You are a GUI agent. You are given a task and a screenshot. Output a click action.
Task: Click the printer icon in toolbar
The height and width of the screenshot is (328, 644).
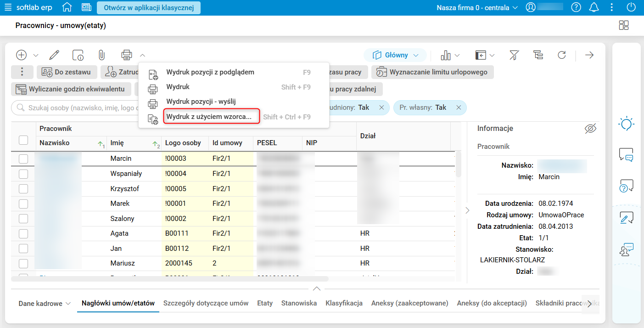pyautogui.click(x=127, y=55)
